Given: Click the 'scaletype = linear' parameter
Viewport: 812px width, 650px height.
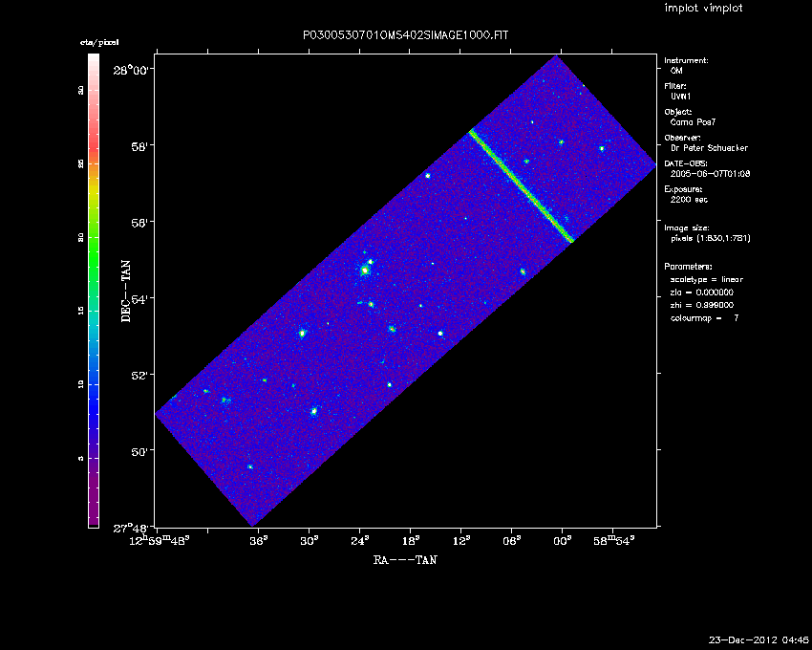Looking at the screenshot, I should (706, 279).
